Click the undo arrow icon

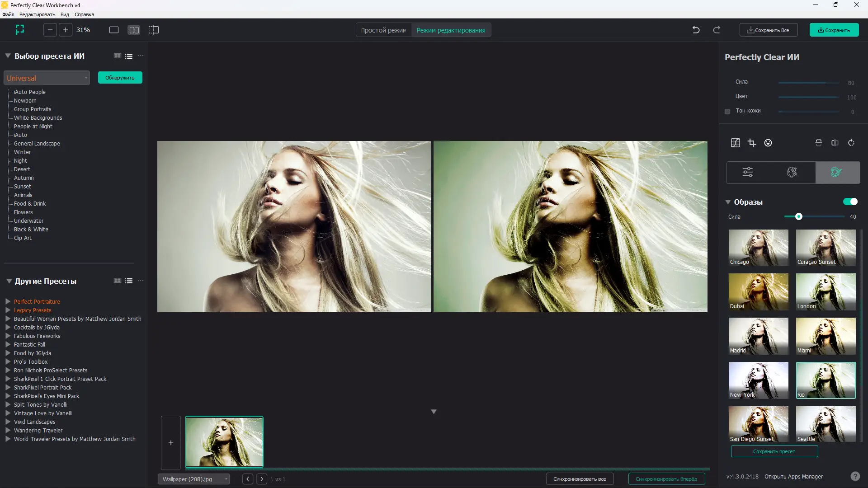pyautogui.click(x=696, y=30)
